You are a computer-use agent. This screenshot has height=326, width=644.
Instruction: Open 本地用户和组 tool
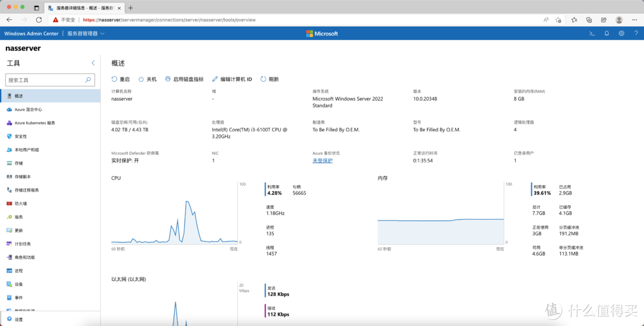point(50,150)
